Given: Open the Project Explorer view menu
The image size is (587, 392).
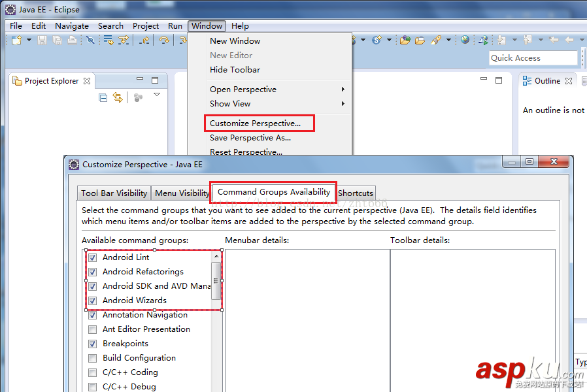Looking at the screenshot, I should click(157, 95).
